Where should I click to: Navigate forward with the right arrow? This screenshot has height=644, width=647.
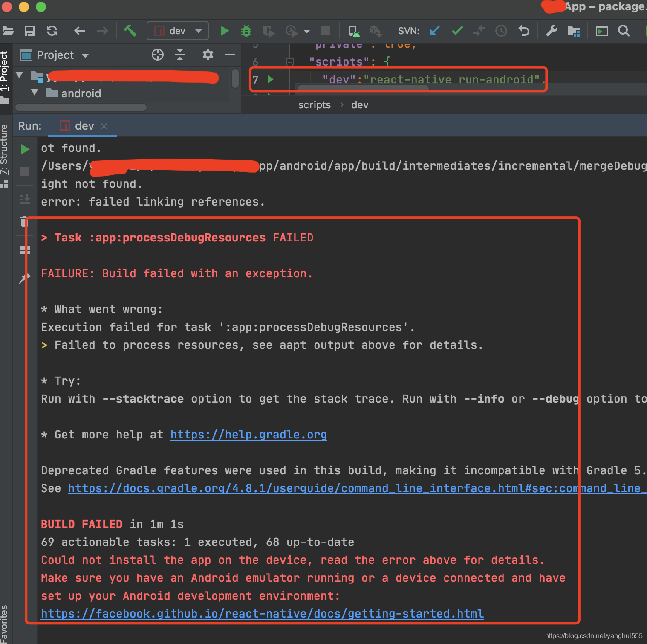tap(102, 31)
